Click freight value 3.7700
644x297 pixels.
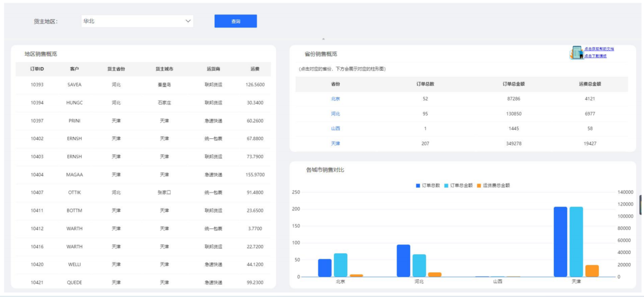pyautogui.click(x=255, y=228)
